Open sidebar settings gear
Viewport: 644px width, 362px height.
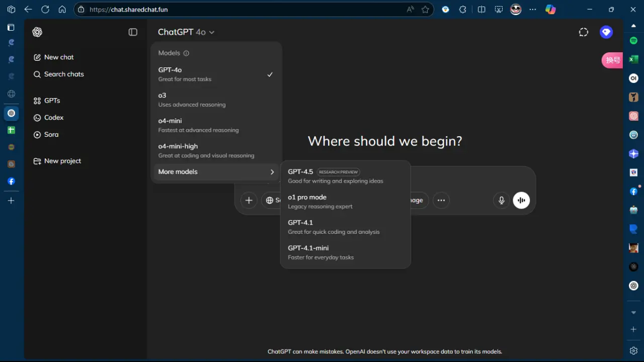pyautogui.click(x=634, y=350)
